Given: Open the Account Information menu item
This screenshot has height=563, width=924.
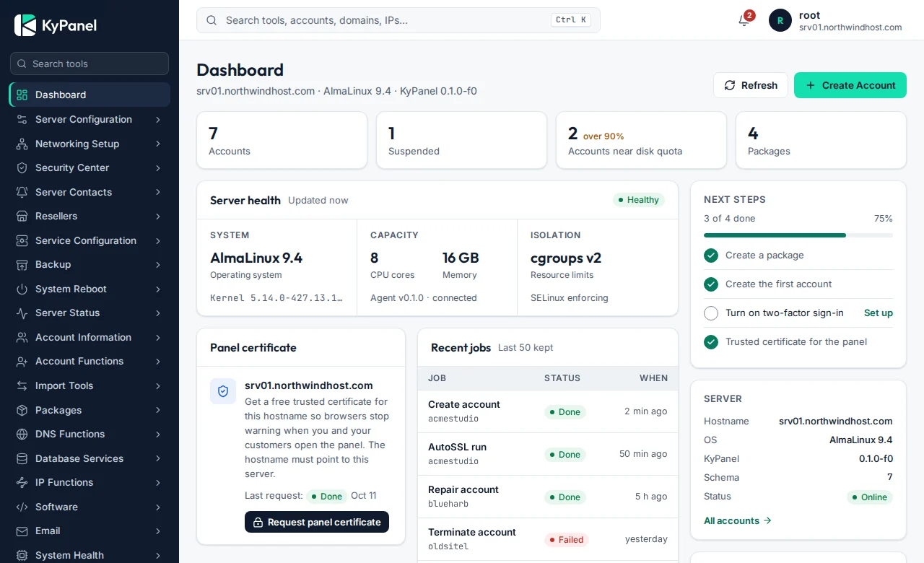Looking at the screenshot, I should click(x=90, y=337).
